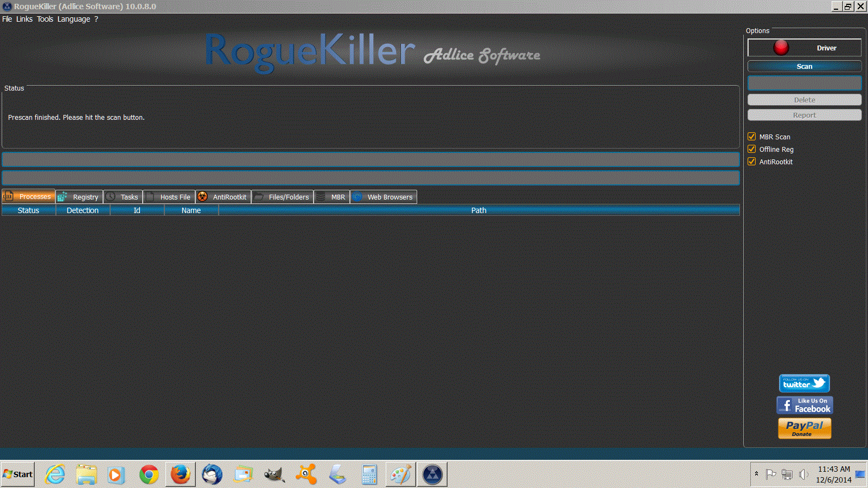868x488 pixels.
Task: Uncheck the MBR Scan checkbox
Action: [752, 137]
